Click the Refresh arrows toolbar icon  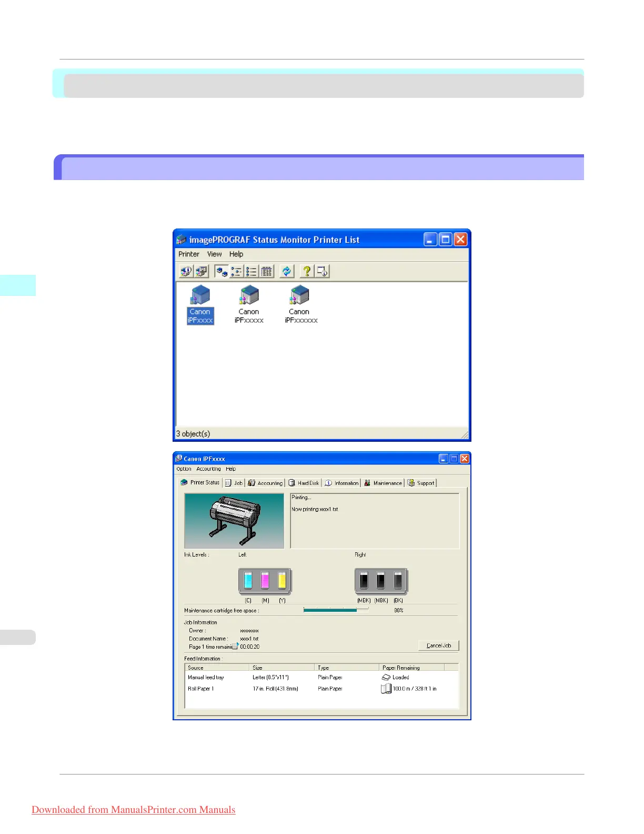(287, 271)
